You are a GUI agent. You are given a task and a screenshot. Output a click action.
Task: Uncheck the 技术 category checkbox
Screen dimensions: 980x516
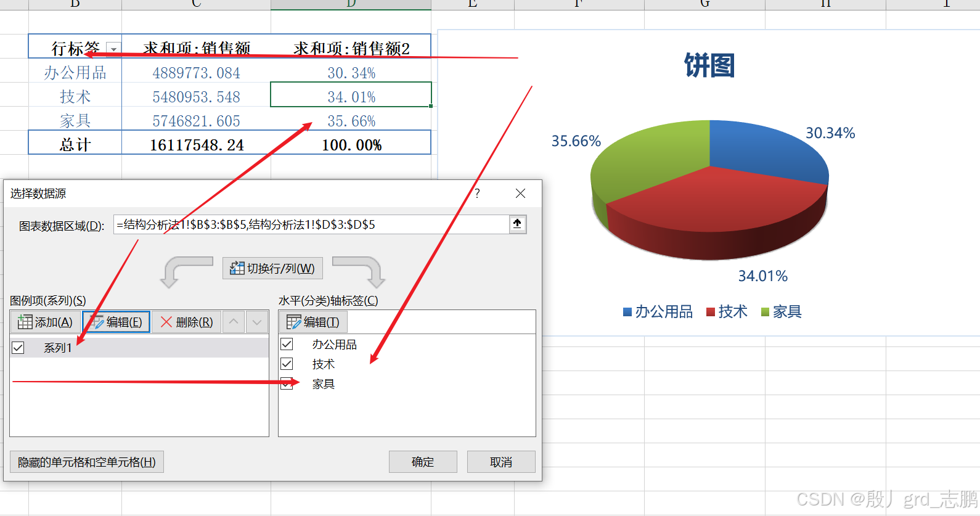click(287, 364)
